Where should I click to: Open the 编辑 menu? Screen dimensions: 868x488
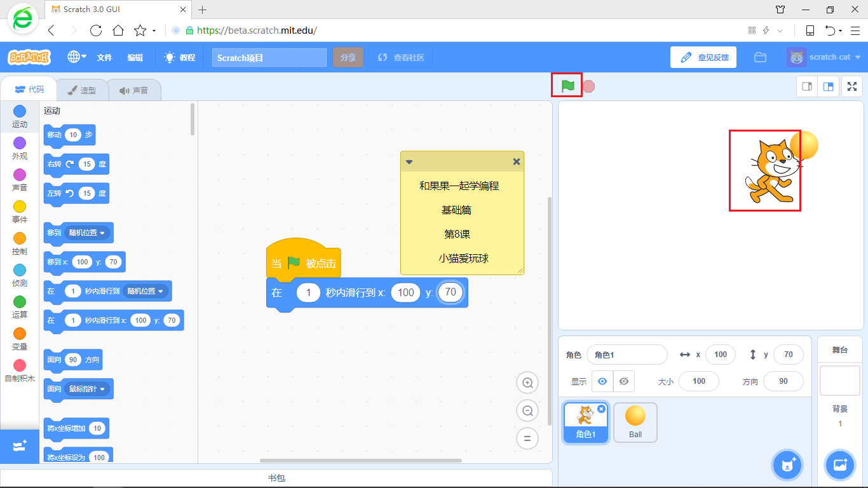(x=135, y=57)
